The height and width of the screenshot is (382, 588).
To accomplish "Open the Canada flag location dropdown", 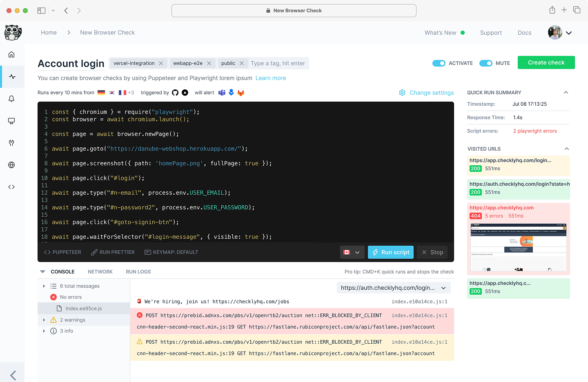I will (x=352, y=252).
